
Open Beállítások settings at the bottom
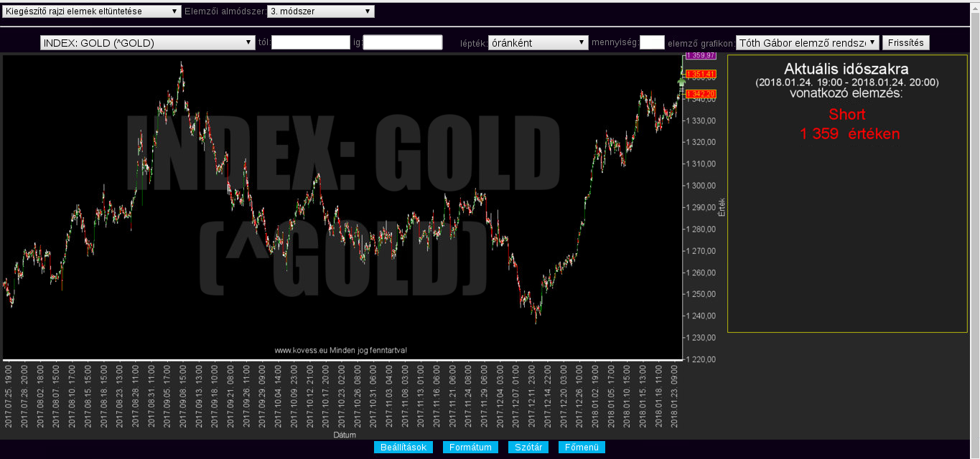tap(403, 448)
